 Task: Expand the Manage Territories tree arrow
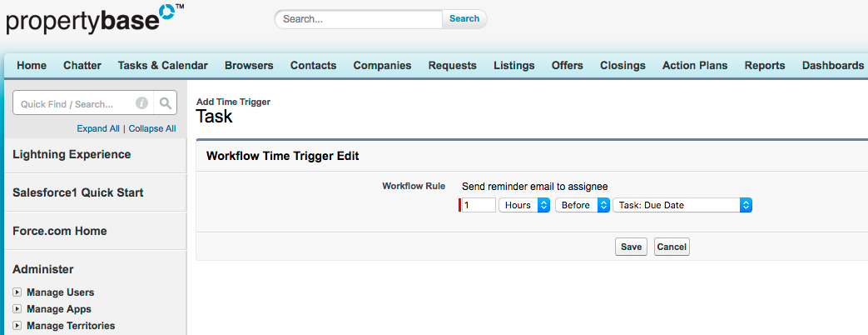[x=17, y=326]
